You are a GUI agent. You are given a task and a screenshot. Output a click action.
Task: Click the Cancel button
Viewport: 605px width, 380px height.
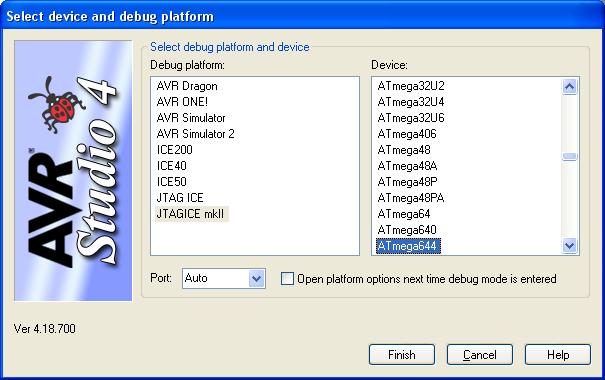(480, 355)
